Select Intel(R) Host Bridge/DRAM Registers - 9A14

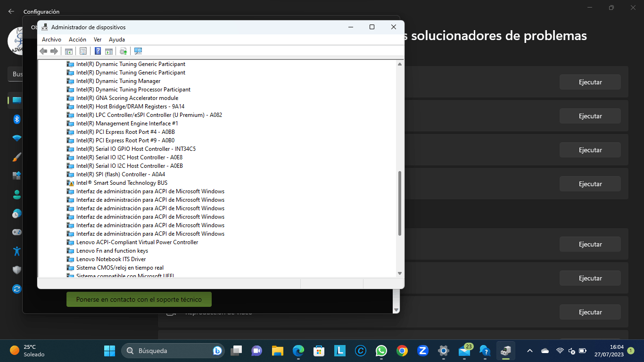131,107
